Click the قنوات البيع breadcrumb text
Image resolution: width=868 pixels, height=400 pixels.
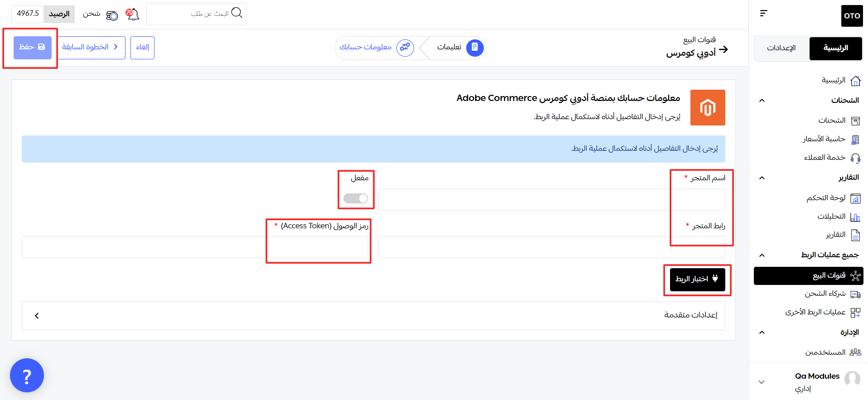(699, 40)
